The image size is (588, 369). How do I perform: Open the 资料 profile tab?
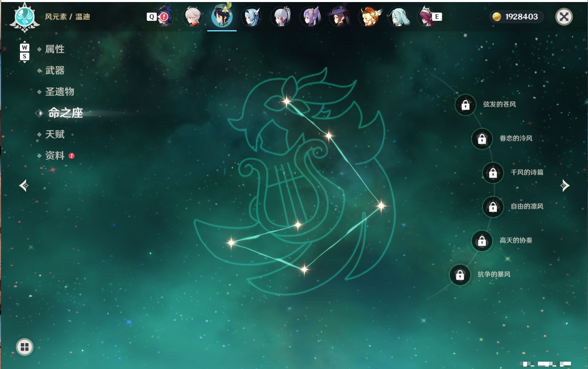(x=55, y=155)
